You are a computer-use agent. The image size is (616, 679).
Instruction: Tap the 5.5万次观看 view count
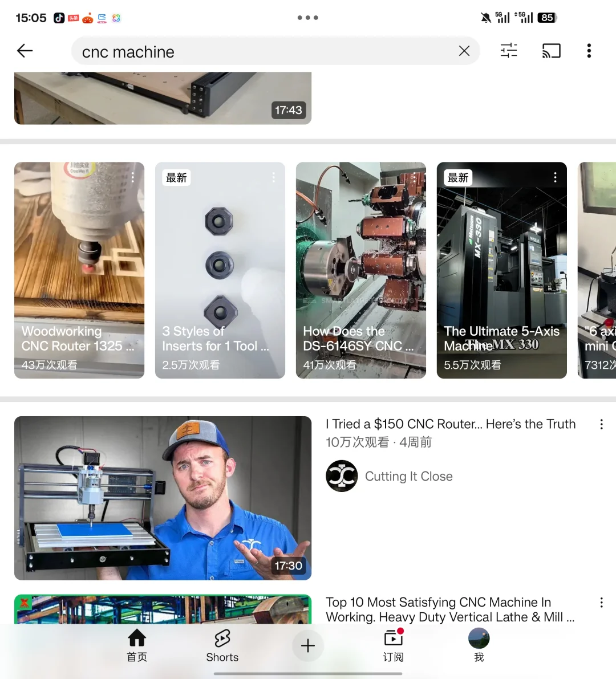[472, 365]
